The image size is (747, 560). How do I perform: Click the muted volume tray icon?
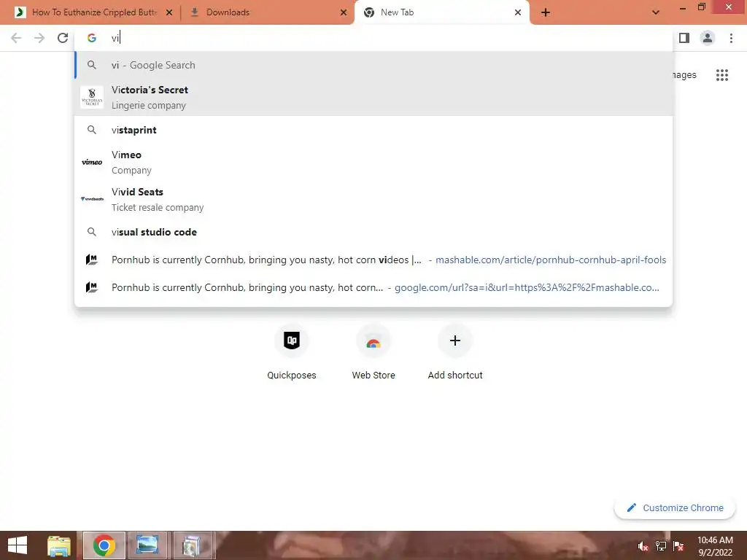click(x=643, y=546)
